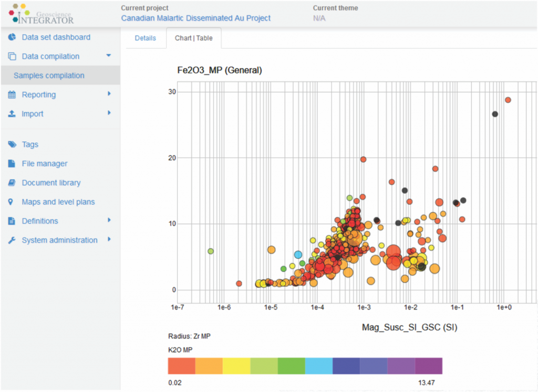Select the Chart | Table tab
The height and width of the screenshot is (392, 538).
click(194, 38)
